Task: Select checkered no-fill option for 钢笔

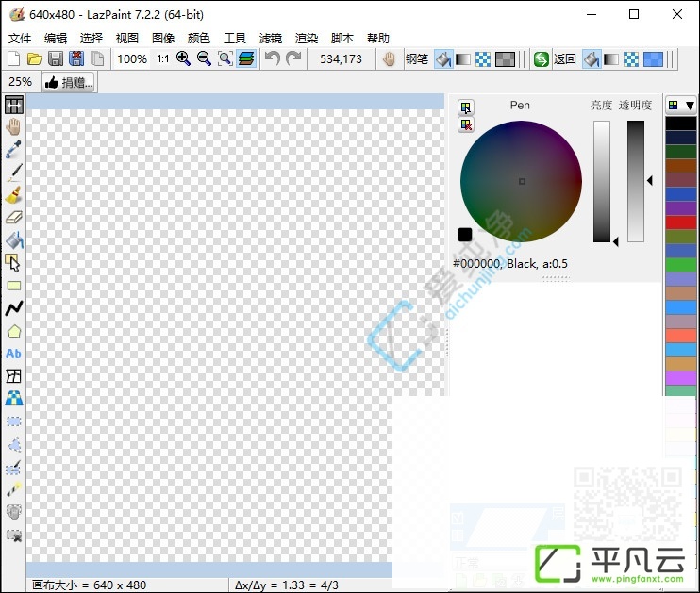Action: [x=483, y=58]
